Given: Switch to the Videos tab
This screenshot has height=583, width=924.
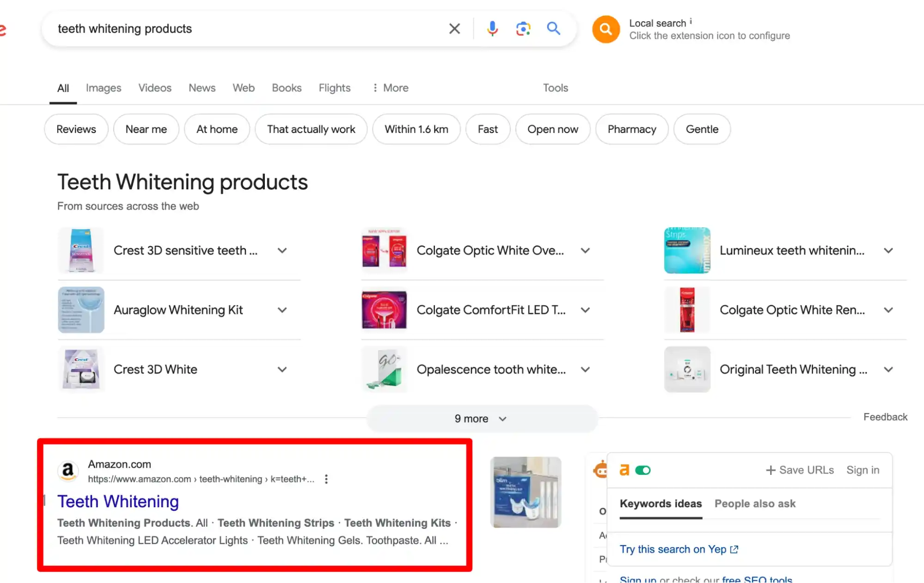Looking at the screenshot, I should [x=155, y=88].
